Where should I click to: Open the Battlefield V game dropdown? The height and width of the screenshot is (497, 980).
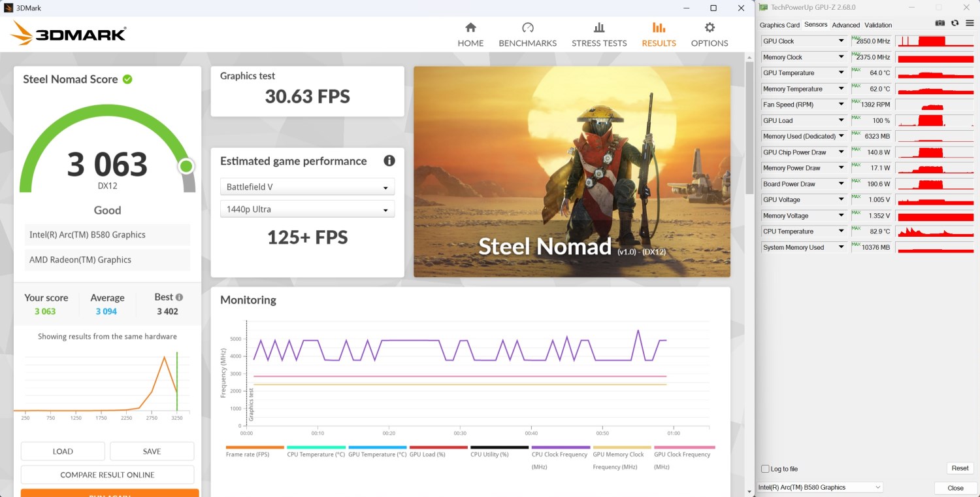coord(307,187)
